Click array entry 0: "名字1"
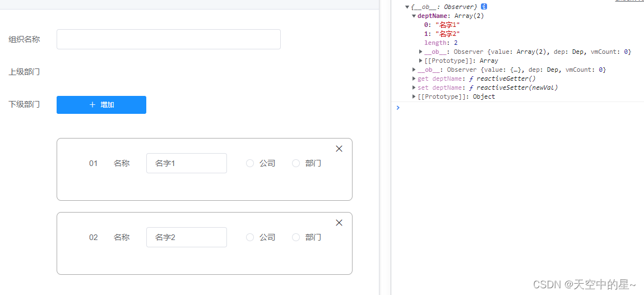Image resolution: width=644 pixels, height=295 pixels. pyautogui.click(x=442, y=25)
